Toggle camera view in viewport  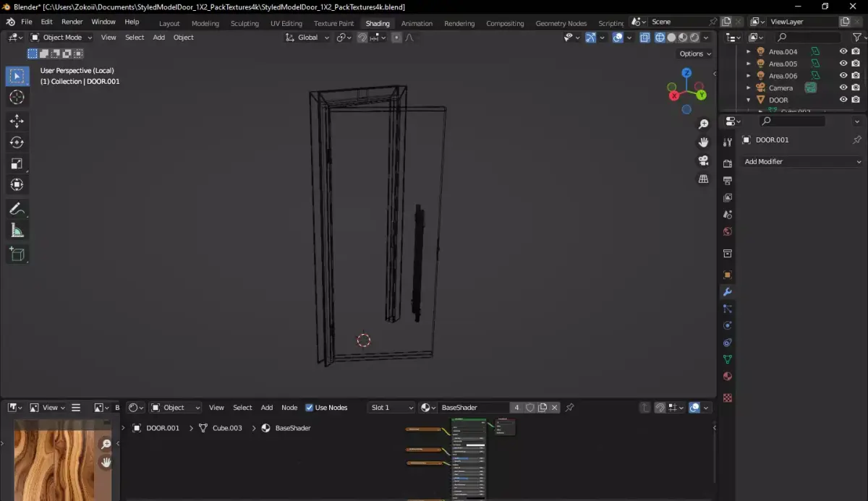703,160
